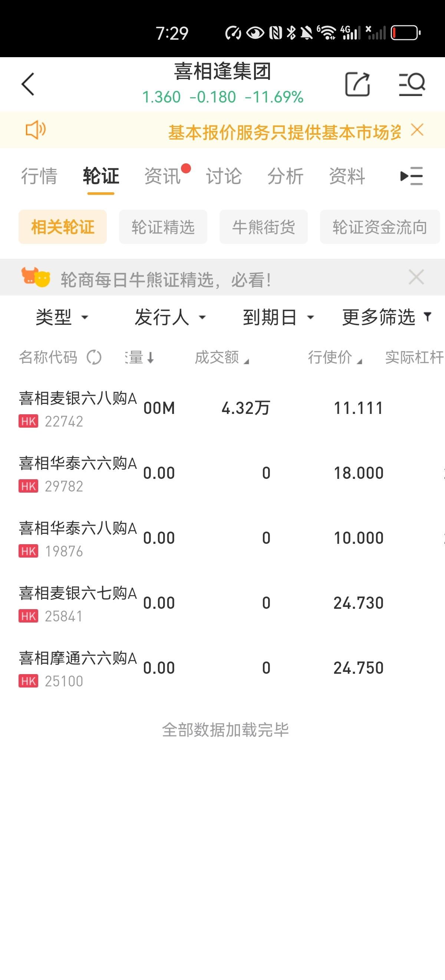445x980 pixels.
Task: Tap the share icon in header
Action: coord(357,84)
